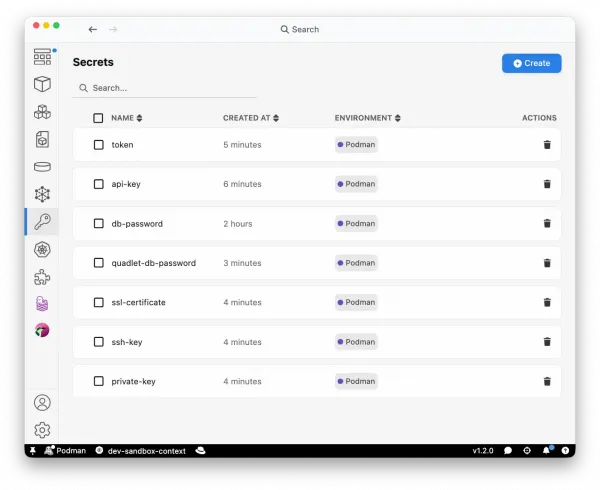Click the Podman badge in private-key row
The height and width of the screenshot is (490, 600).
(x=356, y=381)
